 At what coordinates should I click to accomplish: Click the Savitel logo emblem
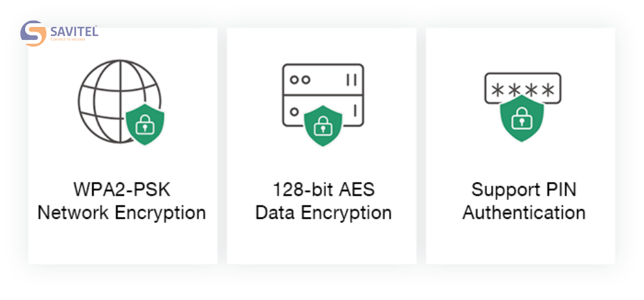[33, 33]
